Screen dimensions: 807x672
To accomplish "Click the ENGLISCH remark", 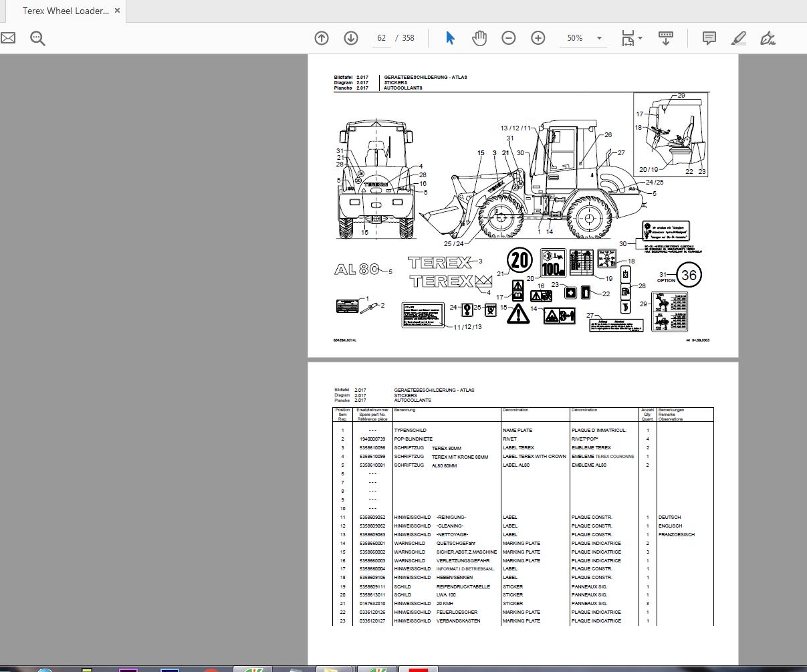I will tap(671, 526).
